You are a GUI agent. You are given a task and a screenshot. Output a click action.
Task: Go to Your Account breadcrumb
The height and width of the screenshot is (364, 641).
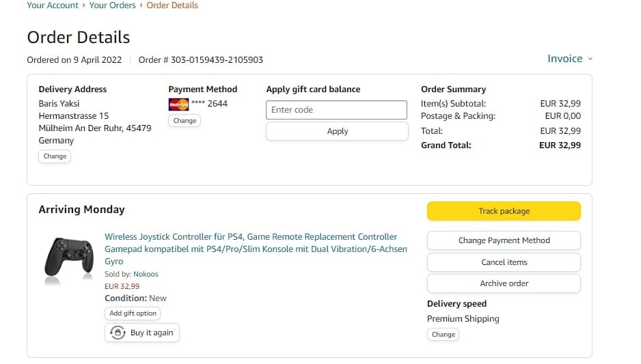52,5
